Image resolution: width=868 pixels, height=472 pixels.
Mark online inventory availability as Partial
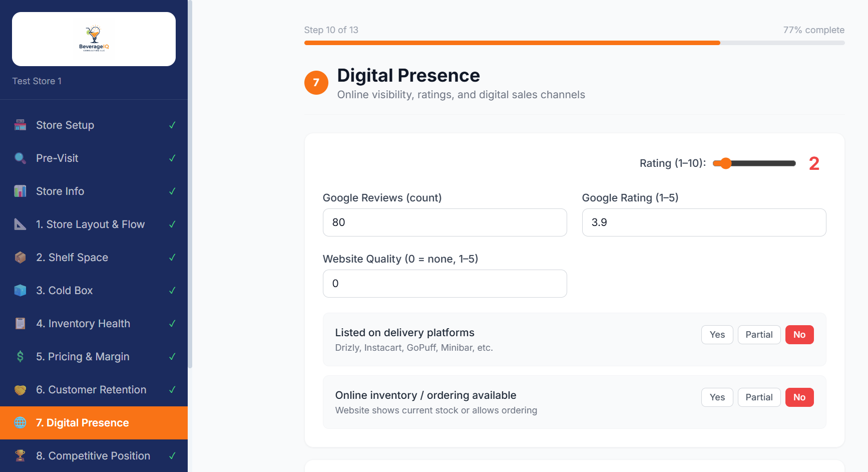click(759, 397)
